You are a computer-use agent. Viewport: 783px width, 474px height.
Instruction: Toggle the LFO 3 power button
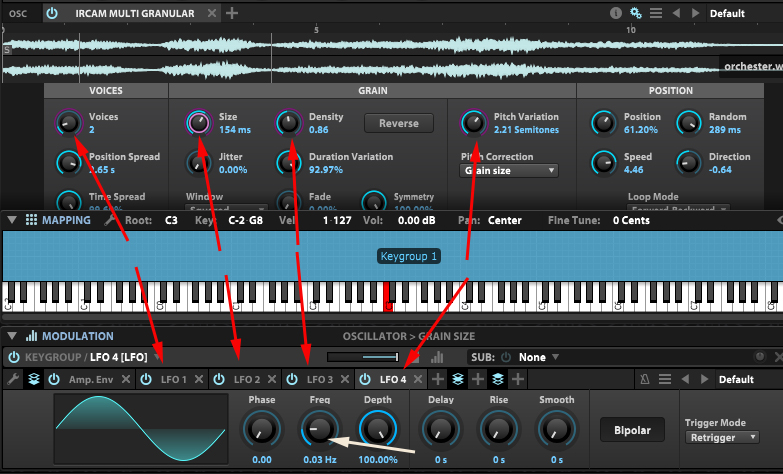tap(292, 380)
